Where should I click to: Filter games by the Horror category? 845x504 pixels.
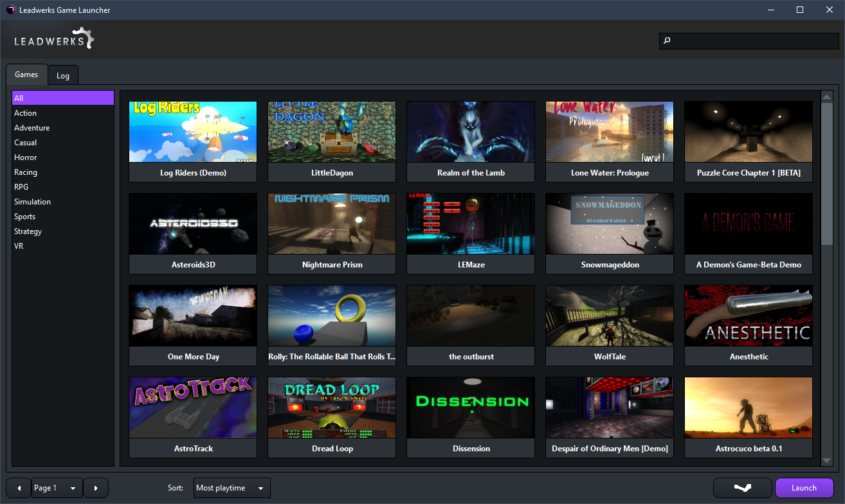coord(26,157)
